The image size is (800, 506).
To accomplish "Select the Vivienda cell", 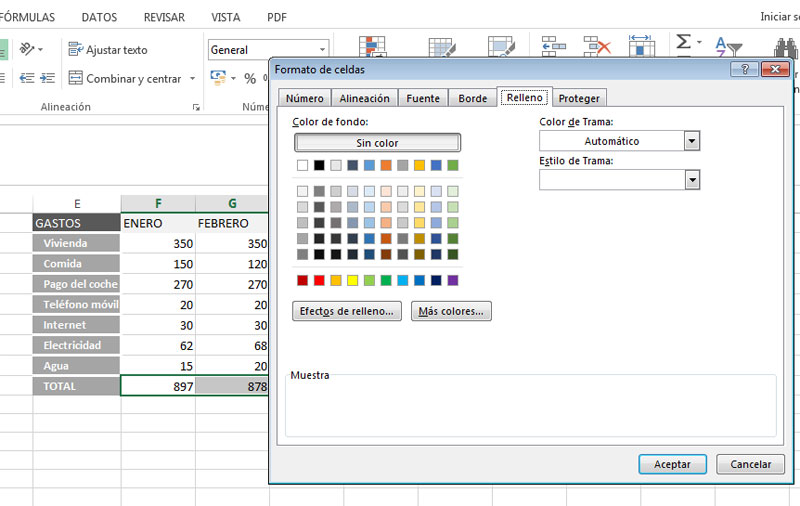I will coord(77,243).
